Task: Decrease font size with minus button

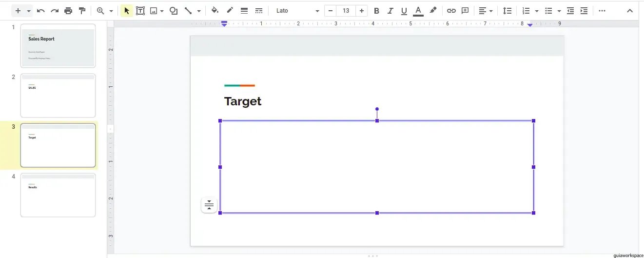Action: pos(331,11)
